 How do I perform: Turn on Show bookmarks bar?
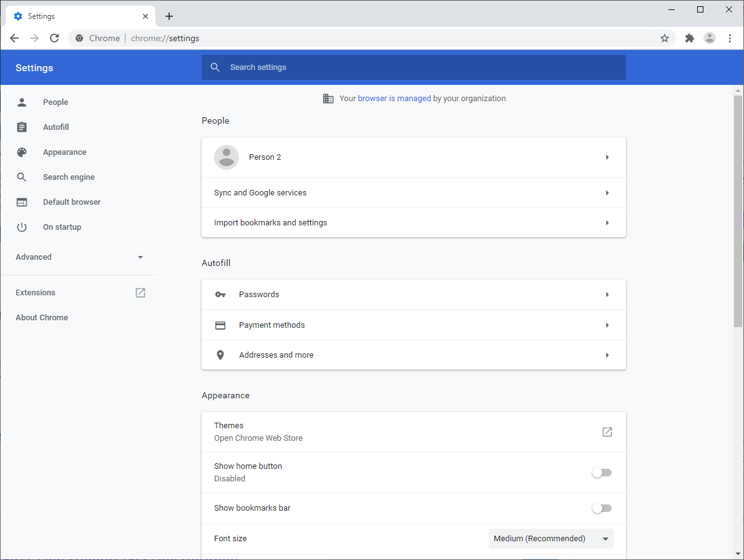(601, 508)
